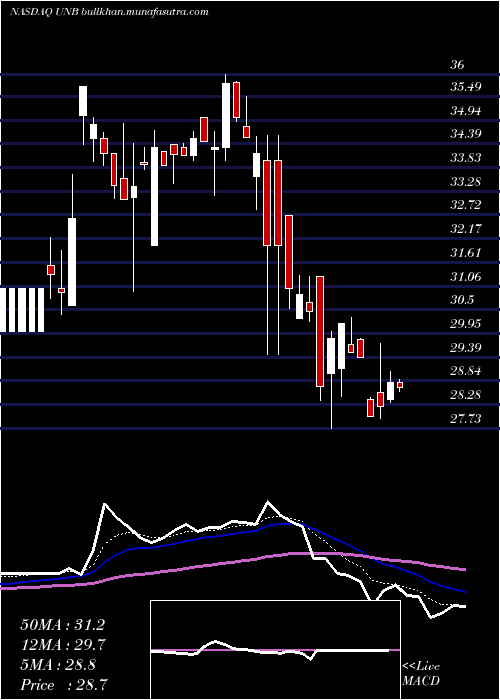The height and width of the screenshot is (700, 500).
Task: Click the 35.49 price axis label
Action: click(466, 86)
